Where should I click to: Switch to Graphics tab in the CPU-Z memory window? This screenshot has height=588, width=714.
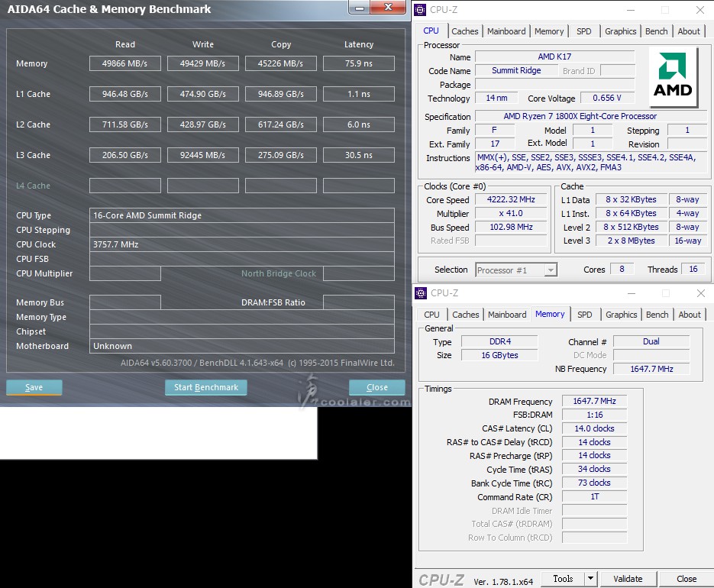[622, 315]
